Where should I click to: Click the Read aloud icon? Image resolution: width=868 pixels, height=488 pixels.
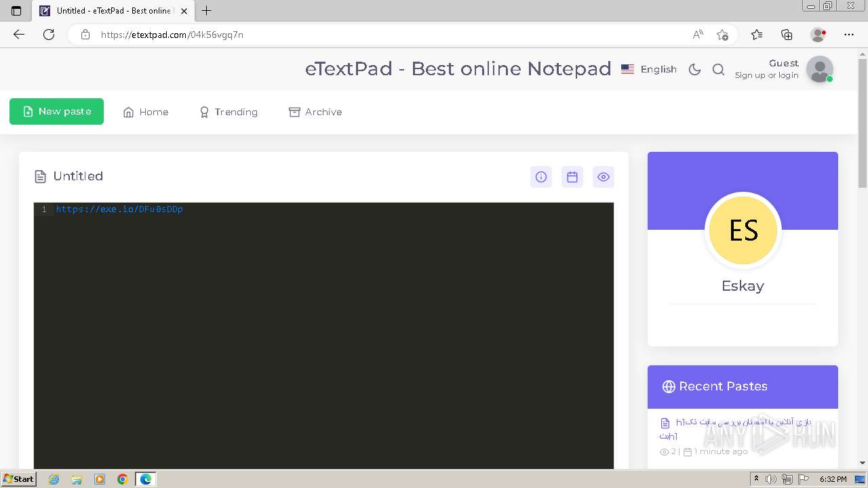(698, 35)
